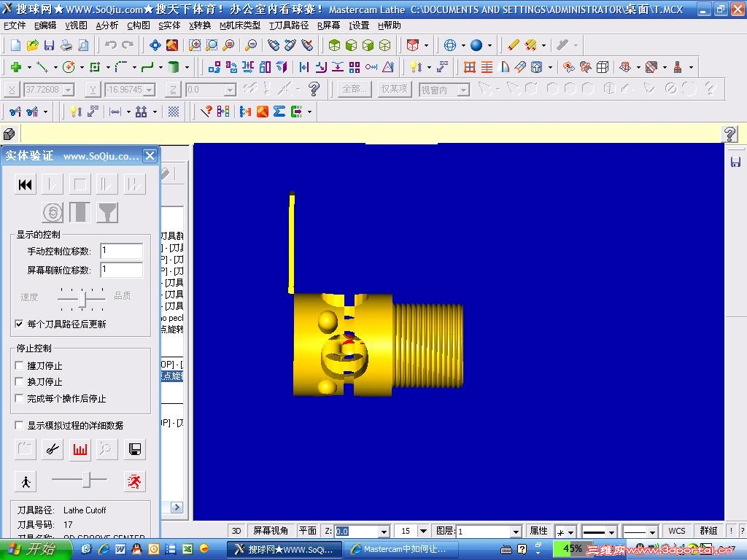Toggle 每个刀具路径后更新 checkbox
Screen dimensions: 747x560
pyautogui.click(x=19, y=324)
